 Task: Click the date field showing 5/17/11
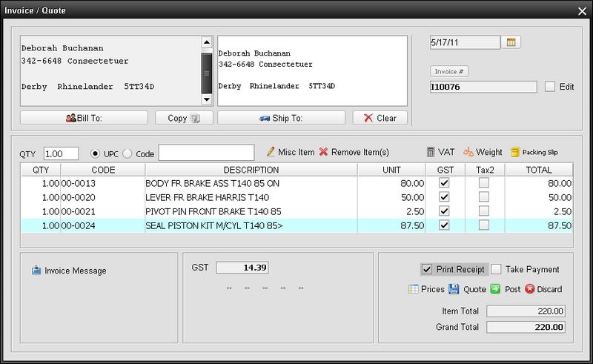click(x=465, y=42)
